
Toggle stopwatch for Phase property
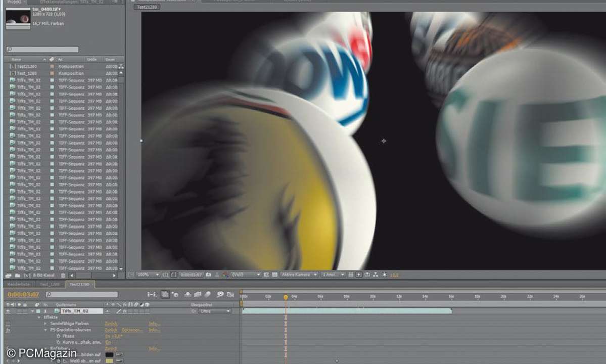[x=58, y=336]
